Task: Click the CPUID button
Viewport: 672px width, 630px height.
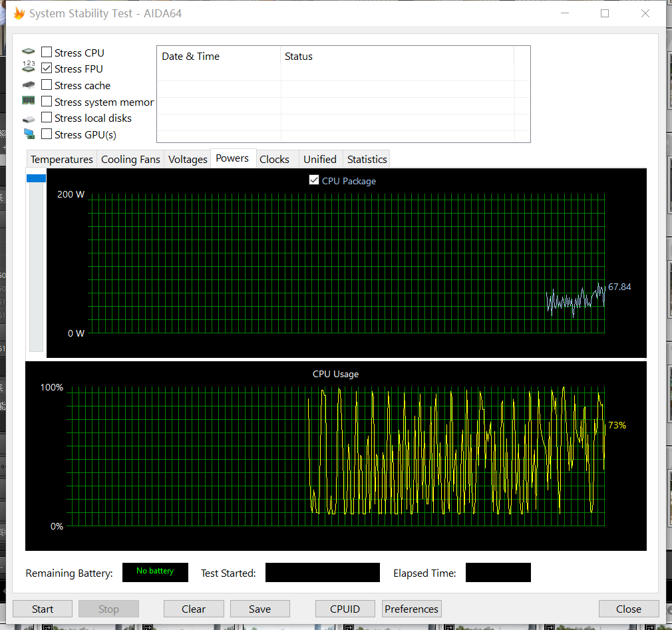Action: [345, 609]
